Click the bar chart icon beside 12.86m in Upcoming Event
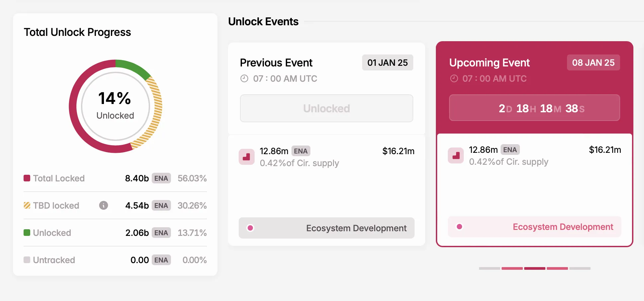The image size is (644, 301). (455, 155)
